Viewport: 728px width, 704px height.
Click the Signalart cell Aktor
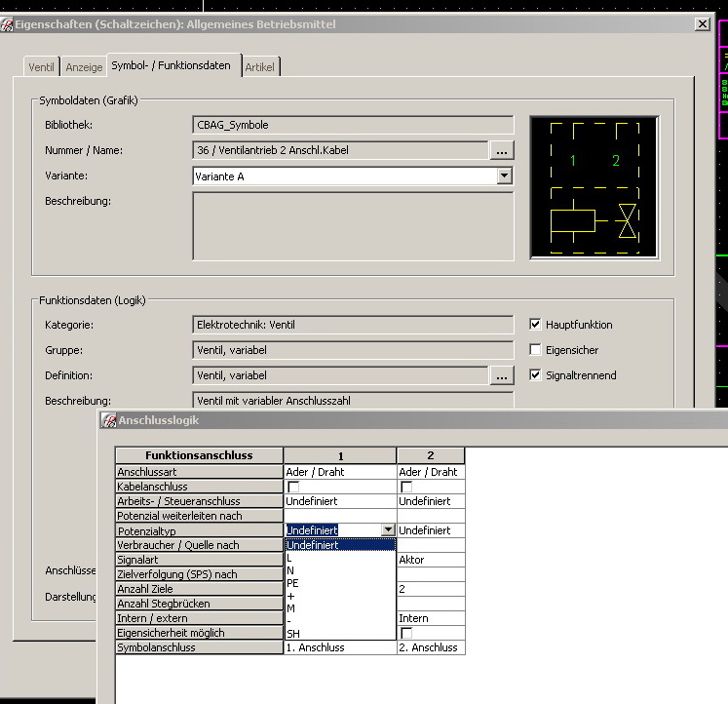click(x=431, y=560)
